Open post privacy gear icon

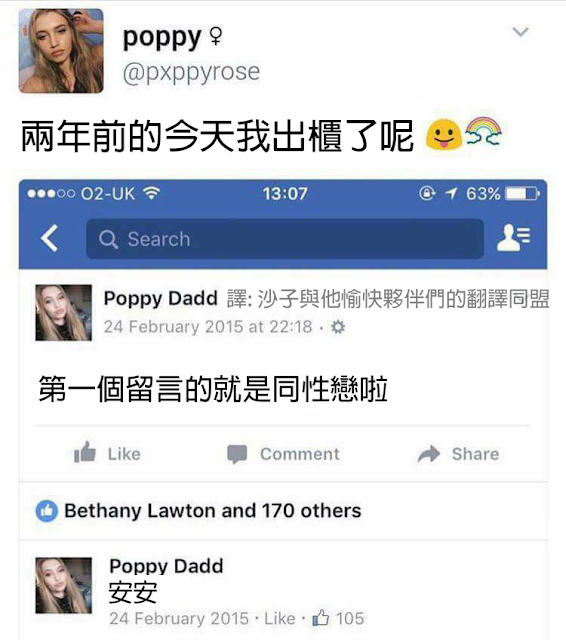[x=338, y=327]
